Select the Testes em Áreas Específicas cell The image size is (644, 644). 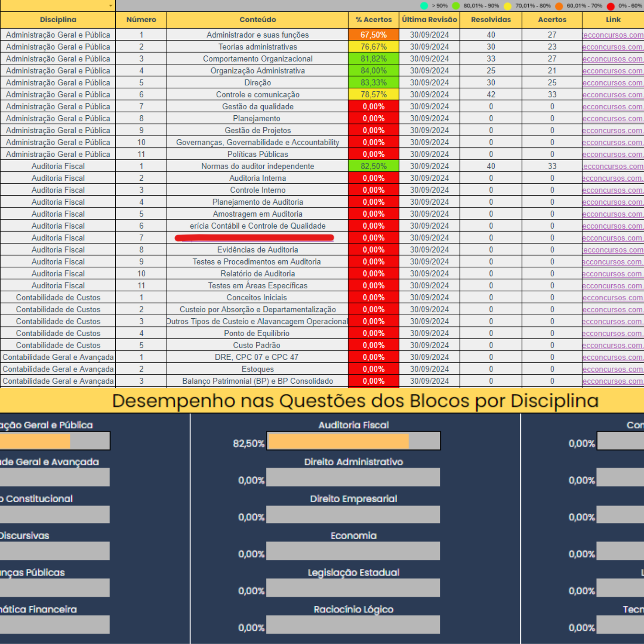tap(257, 286)
